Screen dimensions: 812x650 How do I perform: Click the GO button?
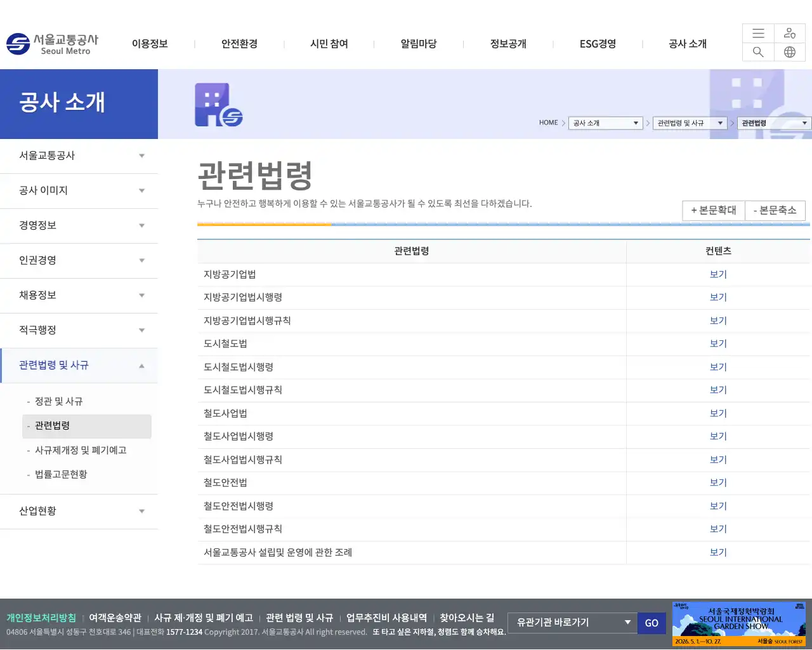tap(652, 623)
